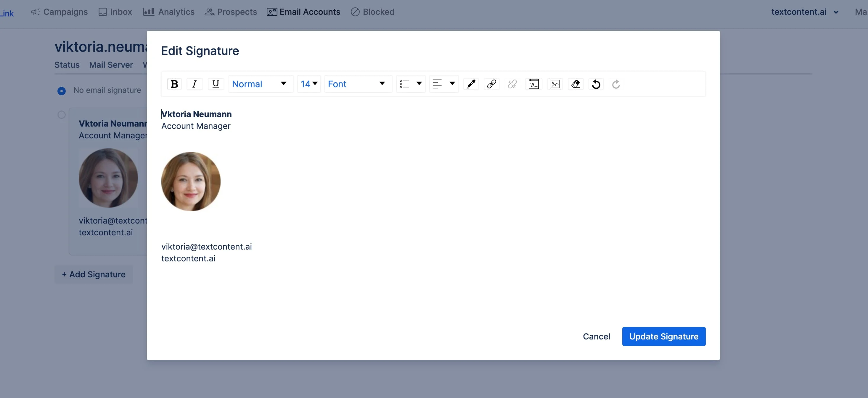Click the + Add Signature button

click(94, 274)
